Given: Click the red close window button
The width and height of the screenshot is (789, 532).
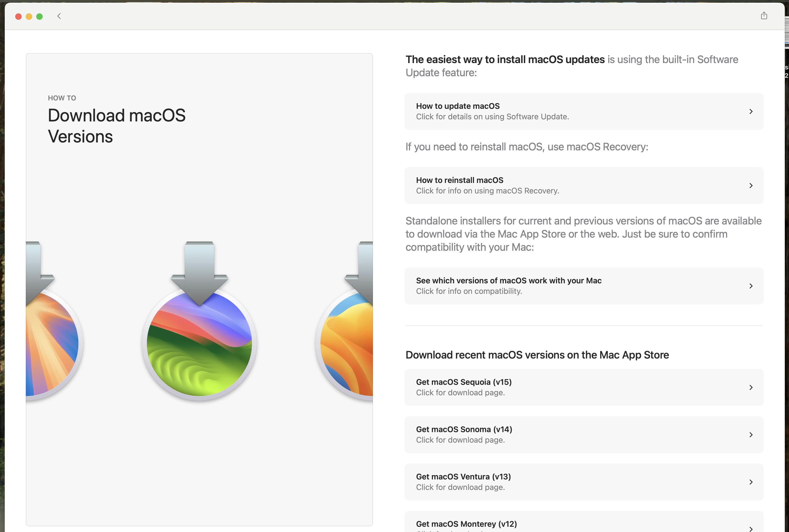Looking at the screenshot, I should point(19,16).
